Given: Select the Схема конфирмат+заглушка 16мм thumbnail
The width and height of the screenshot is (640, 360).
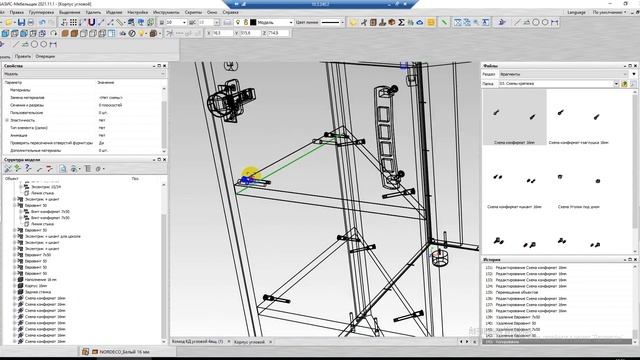Looking at the screenshot, I should click(578, 118).
